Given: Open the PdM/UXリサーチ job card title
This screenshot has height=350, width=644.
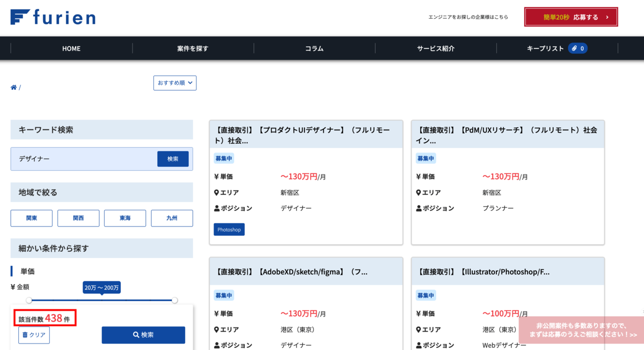Looking at the screenshot, I should [508, 135].
